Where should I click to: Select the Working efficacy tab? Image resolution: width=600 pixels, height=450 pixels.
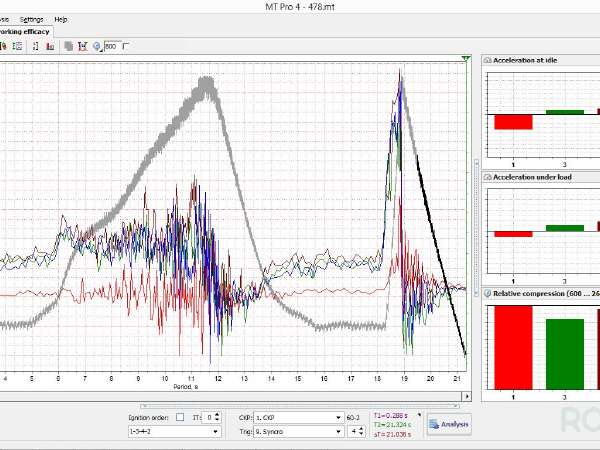[25, 32]
